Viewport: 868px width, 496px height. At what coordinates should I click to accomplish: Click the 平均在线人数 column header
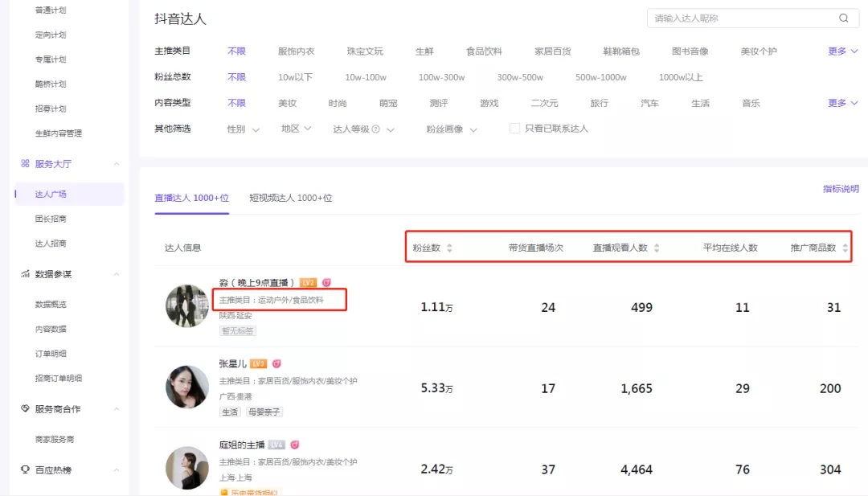tap(730, 248)
